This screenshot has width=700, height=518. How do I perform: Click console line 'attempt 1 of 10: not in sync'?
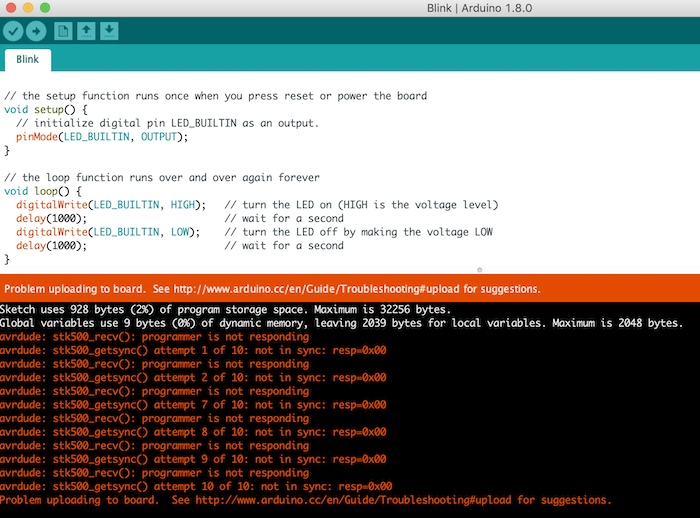click(x=193, y=350)
